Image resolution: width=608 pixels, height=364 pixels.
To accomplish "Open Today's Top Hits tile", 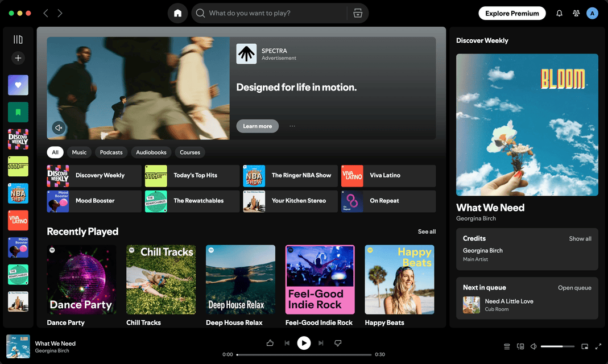I will 192,176.
